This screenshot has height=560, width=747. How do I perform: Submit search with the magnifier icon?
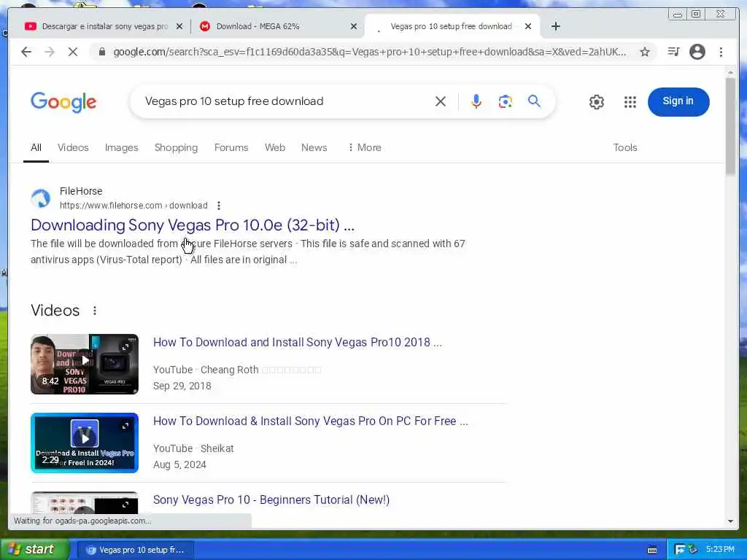(534, 101)
